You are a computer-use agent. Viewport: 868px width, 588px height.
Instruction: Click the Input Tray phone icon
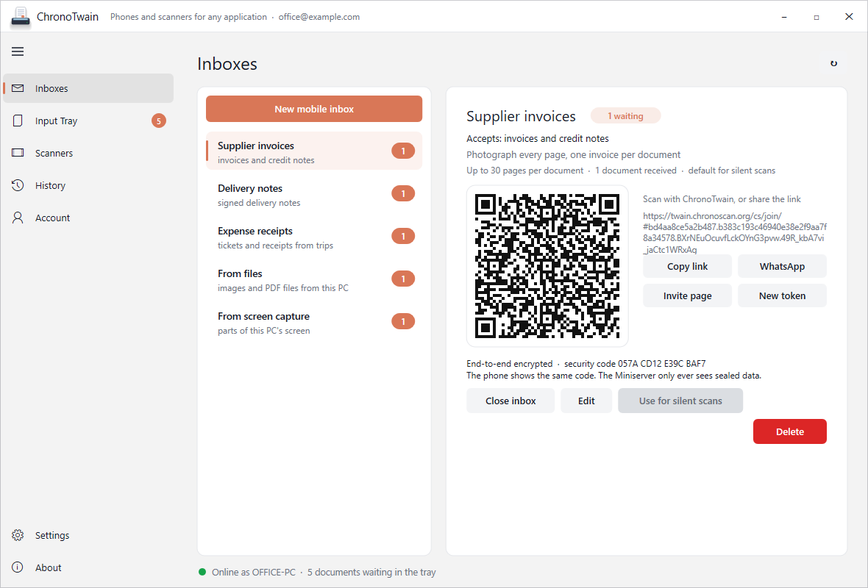(18, 121)
